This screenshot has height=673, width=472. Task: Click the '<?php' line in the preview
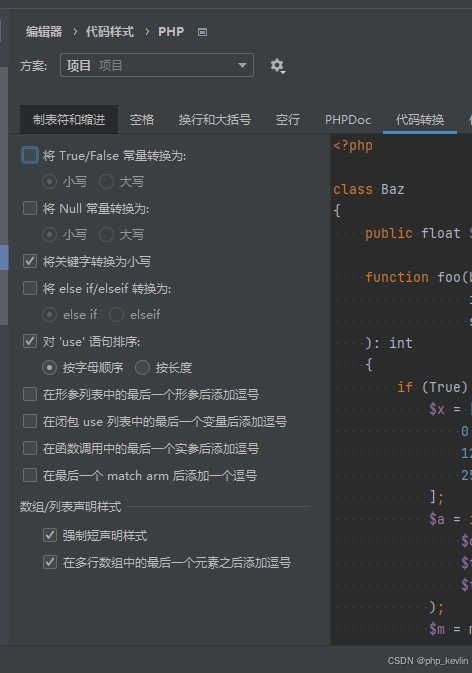[x=353, y=146]
